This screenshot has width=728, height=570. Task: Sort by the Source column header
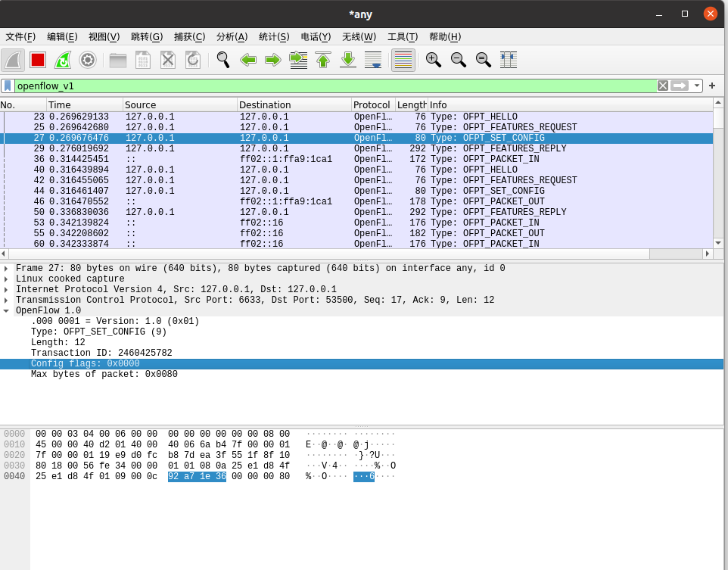(x=181, y=105)
